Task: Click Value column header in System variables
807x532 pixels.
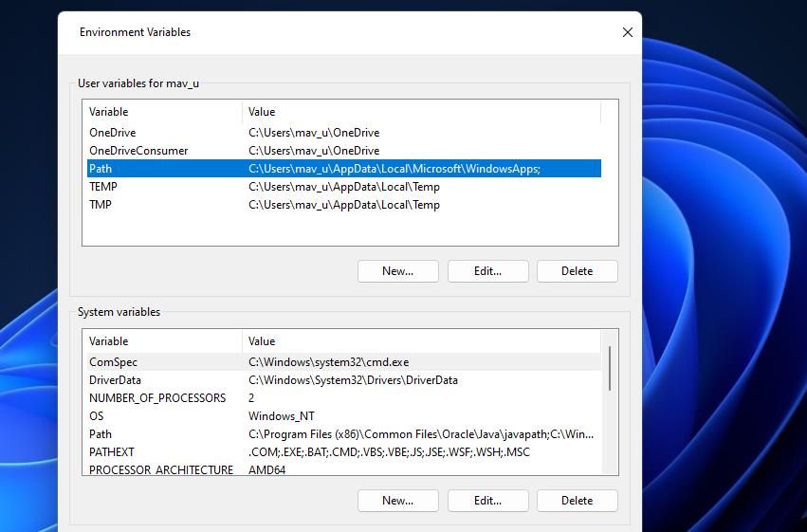Action: (x=421, y=341)
